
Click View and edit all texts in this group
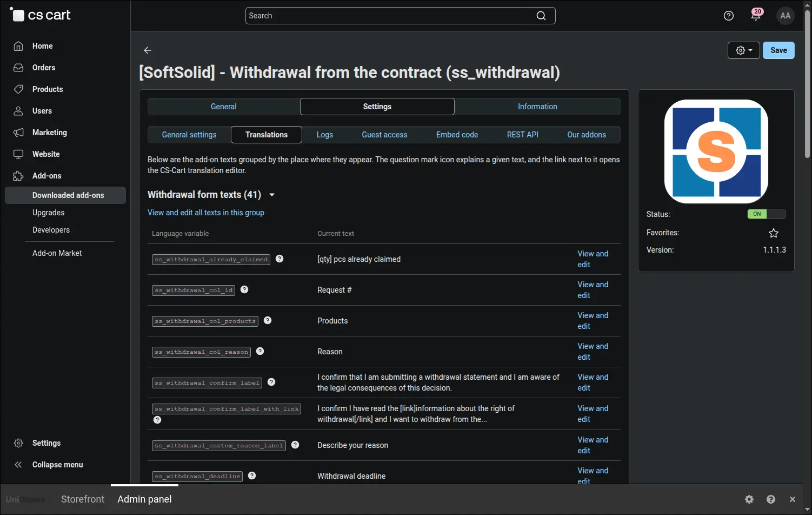click(206, 213)
